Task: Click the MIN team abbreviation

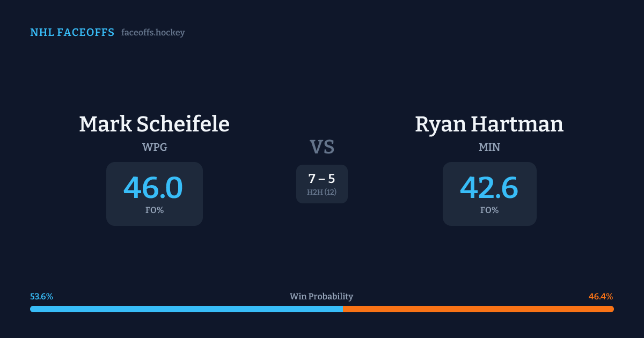Action: 489,147
